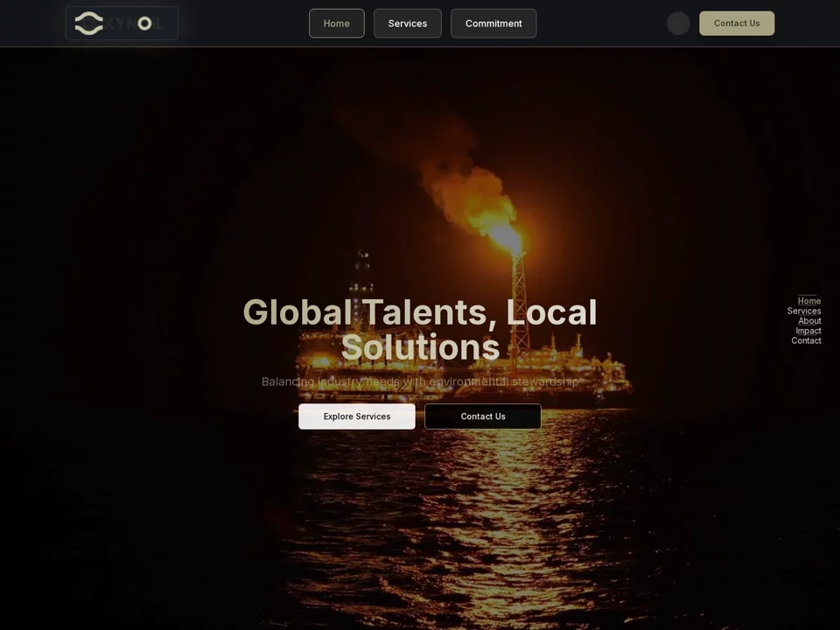The image size is (840, 630).
Task: Go to the Commitment navigation item
Action: (x=493, y=24)
